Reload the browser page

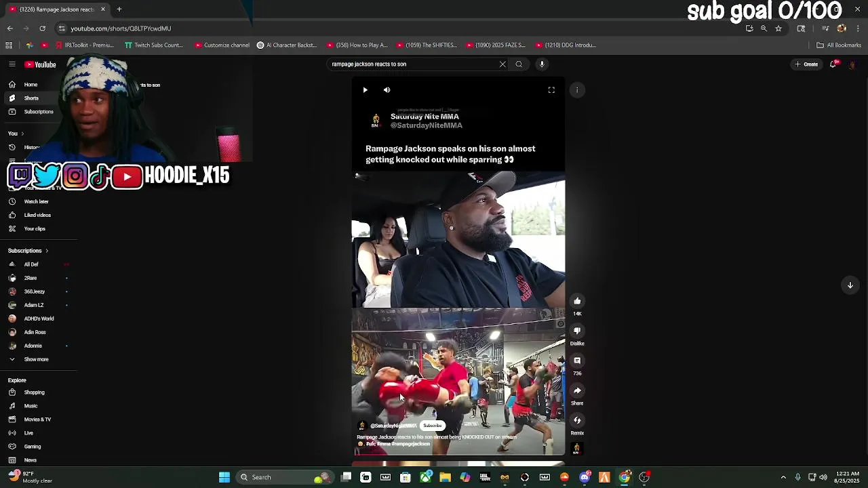(42, 28)
